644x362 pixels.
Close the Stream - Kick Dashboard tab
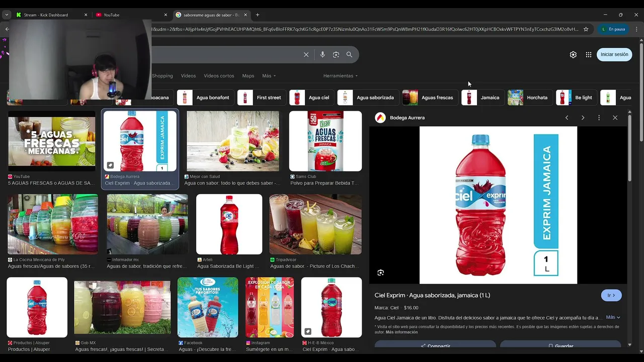tap(86, 15)
